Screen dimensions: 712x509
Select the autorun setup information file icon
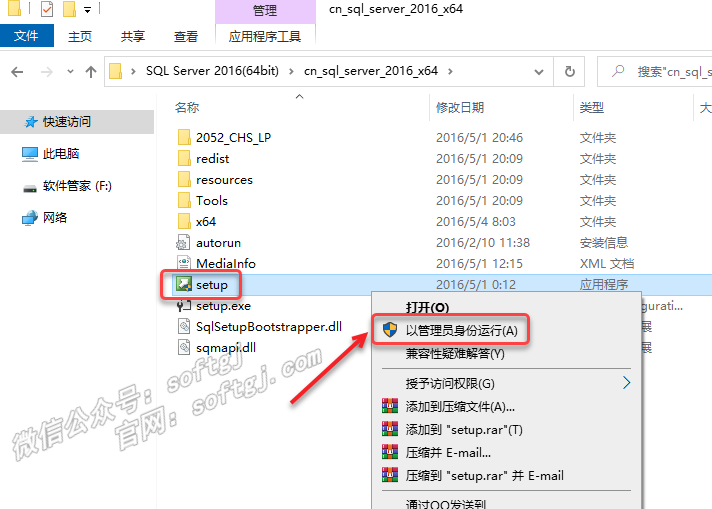[183, 243]
